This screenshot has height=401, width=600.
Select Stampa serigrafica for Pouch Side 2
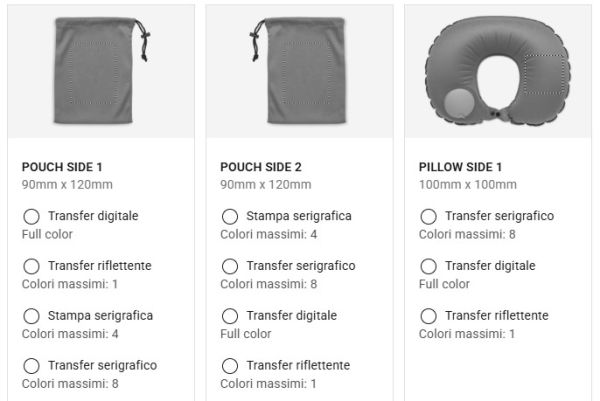click(x=230, y=217)
